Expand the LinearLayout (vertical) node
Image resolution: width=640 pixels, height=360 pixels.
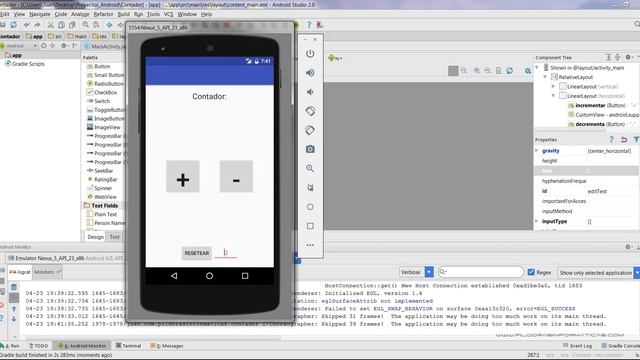coord(553,86)
